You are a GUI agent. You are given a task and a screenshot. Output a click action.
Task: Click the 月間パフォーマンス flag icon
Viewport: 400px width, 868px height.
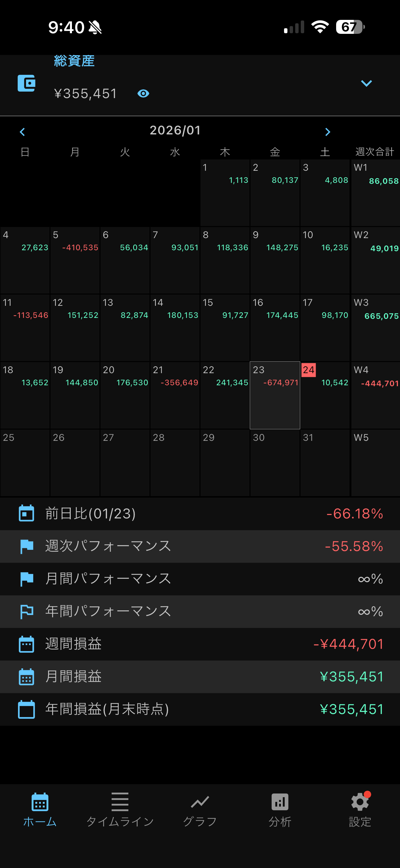(x=26, y=579)
